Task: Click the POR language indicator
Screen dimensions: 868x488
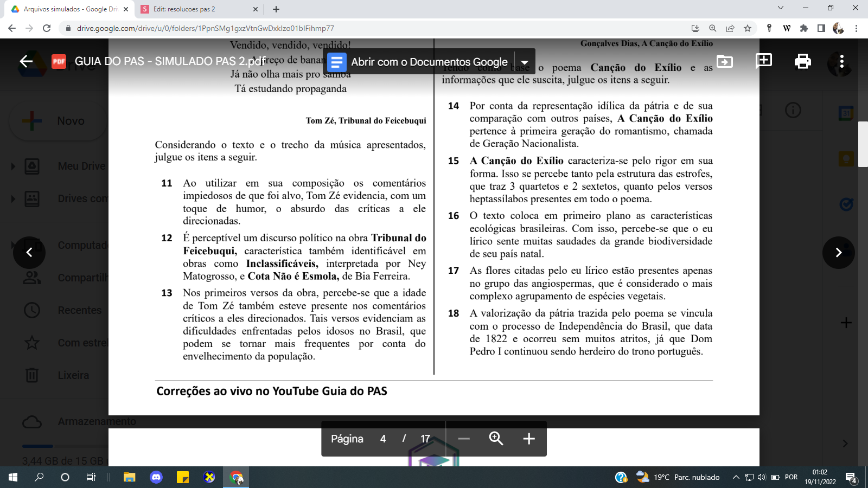Action: 791,477
